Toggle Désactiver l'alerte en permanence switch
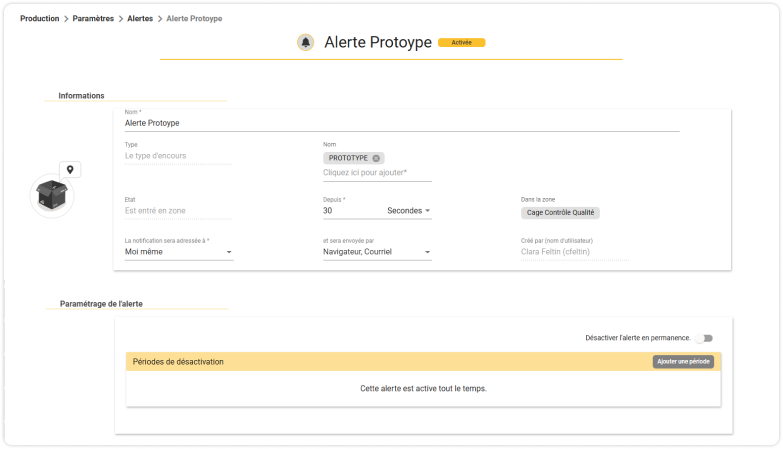783x449 pixels. pos(705,338)
